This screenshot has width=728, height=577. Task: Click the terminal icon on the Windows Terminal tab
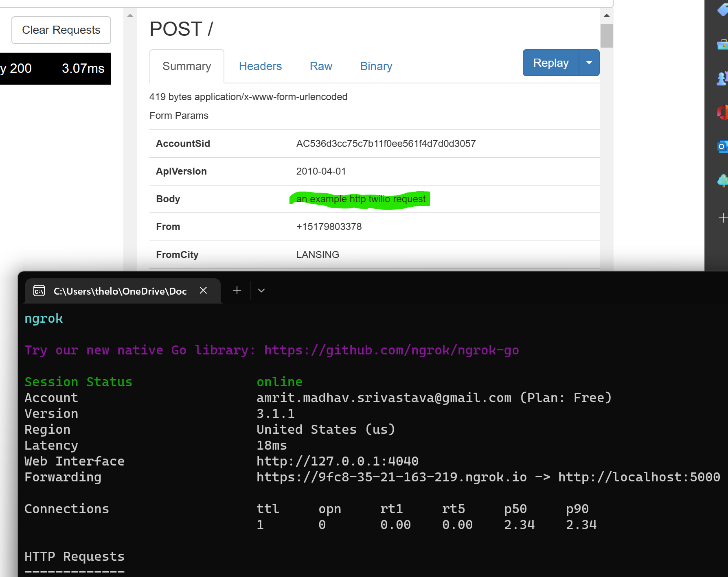click(39, 291)
